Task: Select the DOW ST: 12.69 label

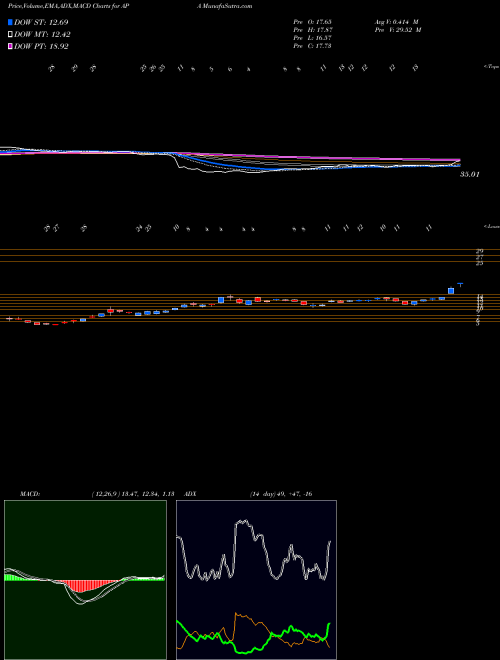Action: 41,22
